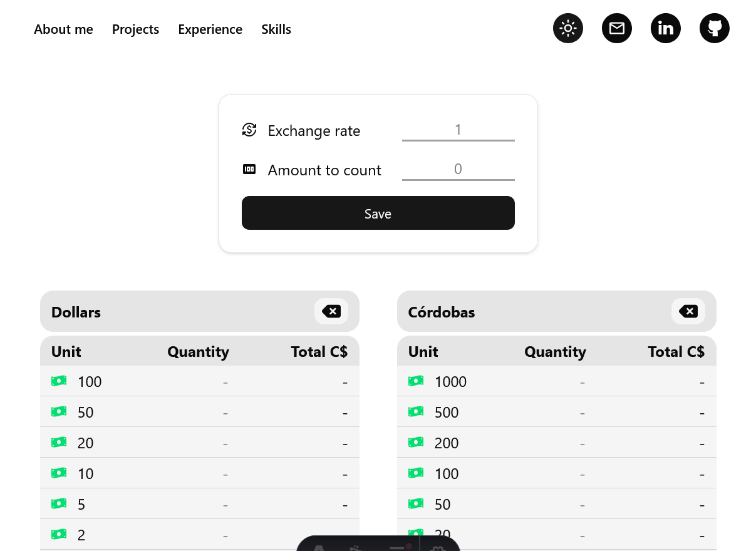756x551 pixels.
Task: Click the green bill icon beside 100 dollars
Action: (59, 381)
